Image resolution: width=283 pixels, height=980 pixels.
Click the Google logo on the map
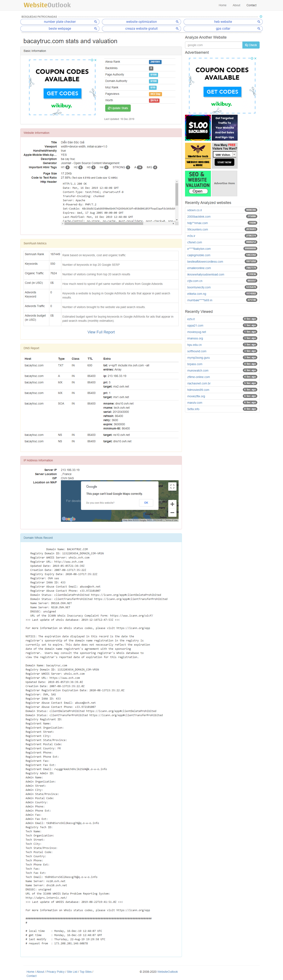point(68,519)
